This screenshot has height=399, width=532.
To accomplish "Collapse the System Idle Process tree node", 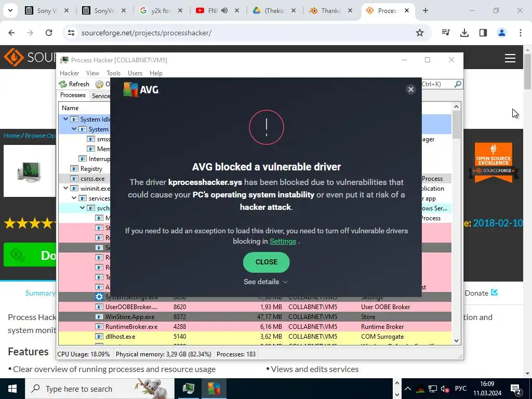I will coord(66,119).
